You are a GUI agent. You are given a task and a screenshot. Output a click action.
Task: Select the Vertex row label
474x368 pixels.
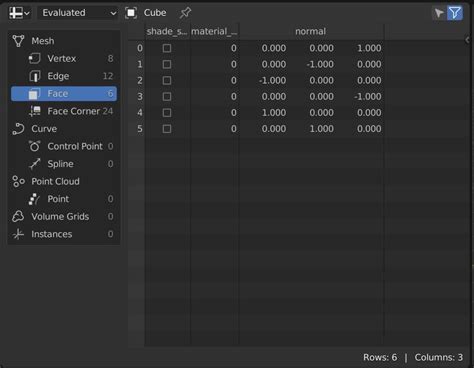point(62,59)
